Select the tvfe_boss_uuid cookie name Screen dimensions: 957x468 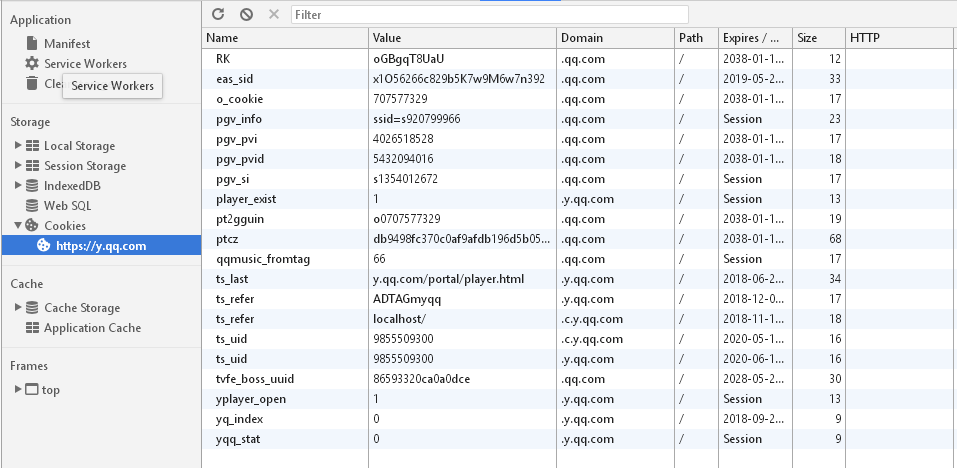coord(255,379)
